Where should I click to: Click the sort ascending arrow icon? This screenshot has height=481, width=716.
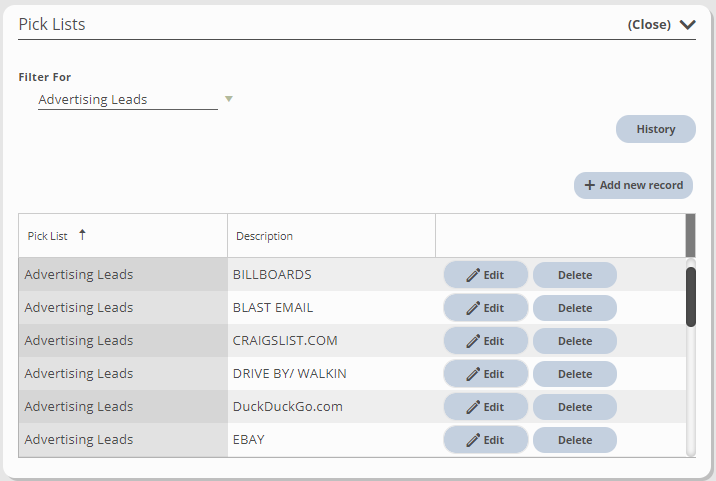[82, 235]
